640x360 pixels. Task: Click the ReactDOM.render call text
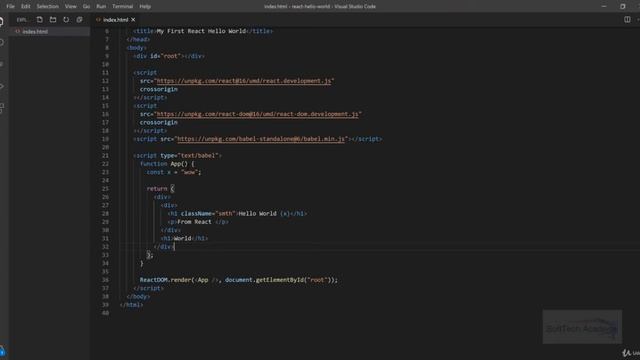coord(239,280)
